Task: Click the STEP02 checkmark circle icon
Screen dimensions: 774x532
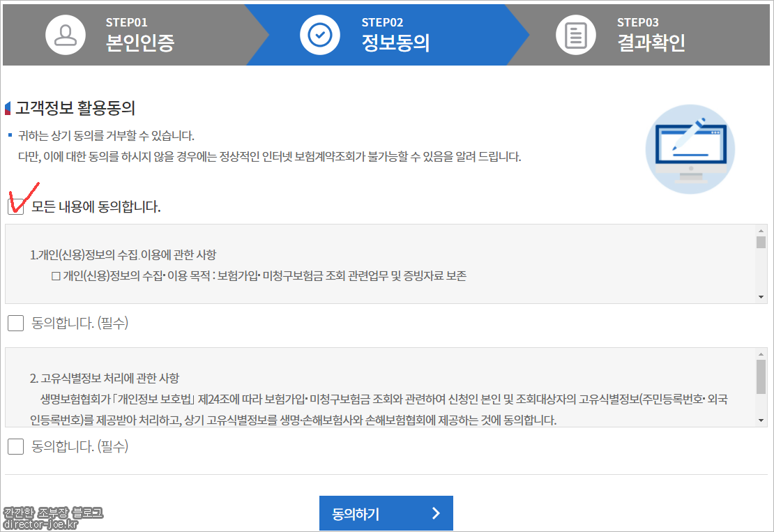Action: tap(320, 34)
